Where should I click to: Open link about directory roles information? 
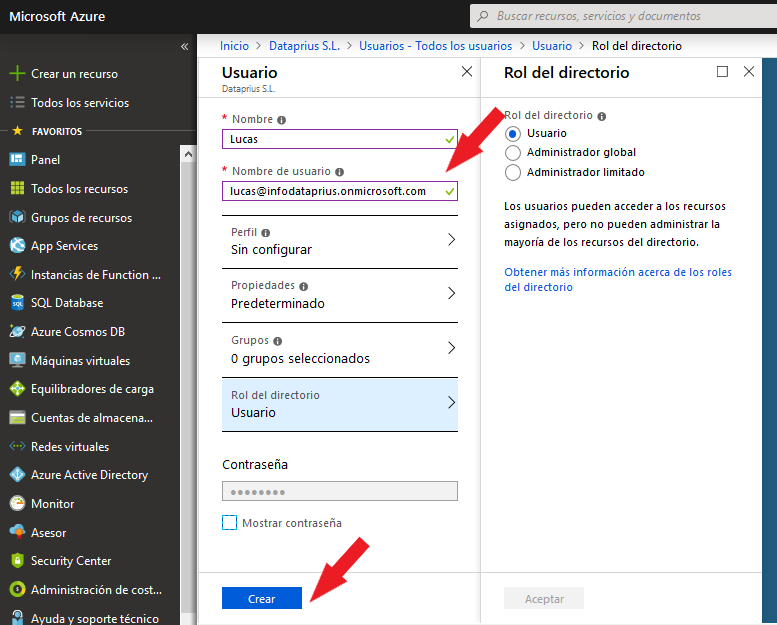[x=617, y=280]
